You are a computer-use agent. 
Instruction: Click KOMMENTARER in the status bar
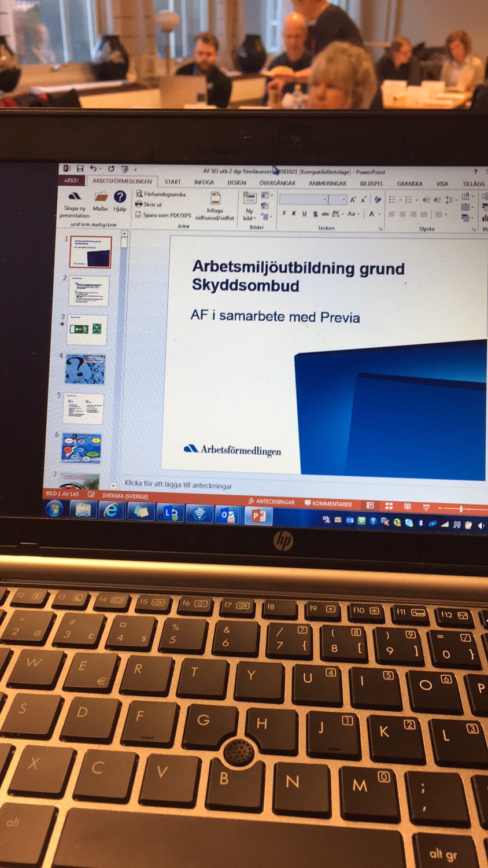point(328,503)
